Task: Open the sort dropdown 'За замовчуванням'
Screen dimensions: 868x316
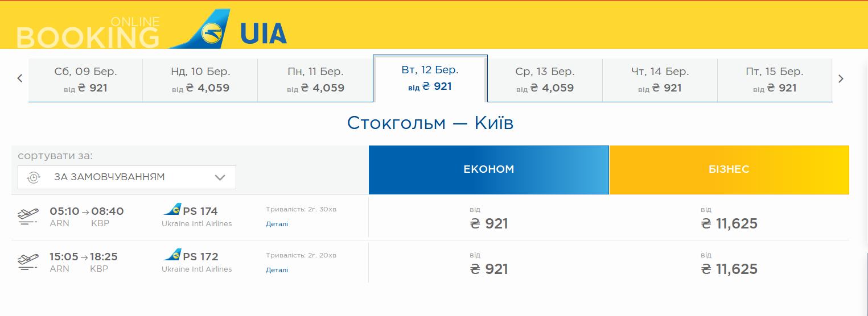Action: pos(127,177)
